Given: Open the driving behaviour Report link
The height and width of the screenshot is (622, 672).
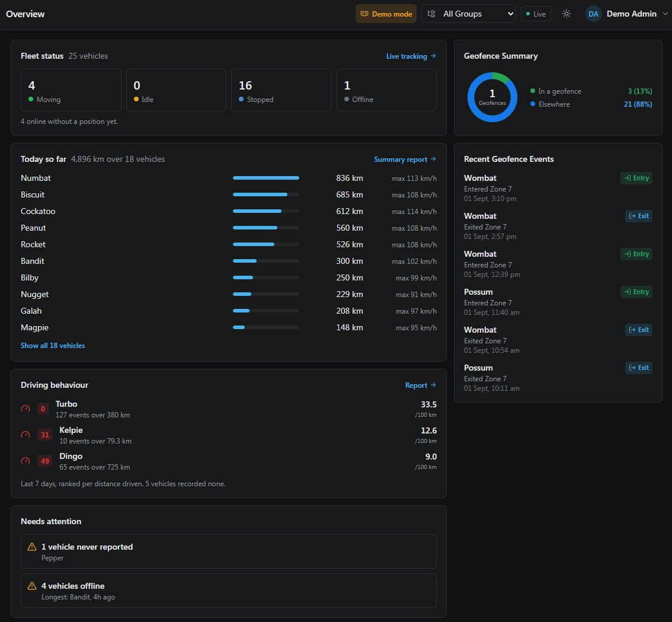Looking at the screenshot, I should coord(420,385).
